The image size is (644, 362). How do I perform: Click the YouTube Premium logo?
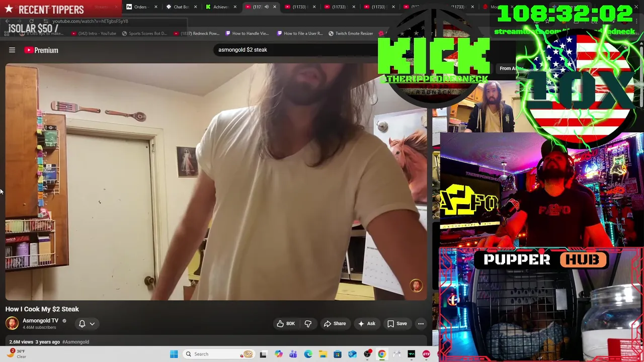[x=41, y=50]
